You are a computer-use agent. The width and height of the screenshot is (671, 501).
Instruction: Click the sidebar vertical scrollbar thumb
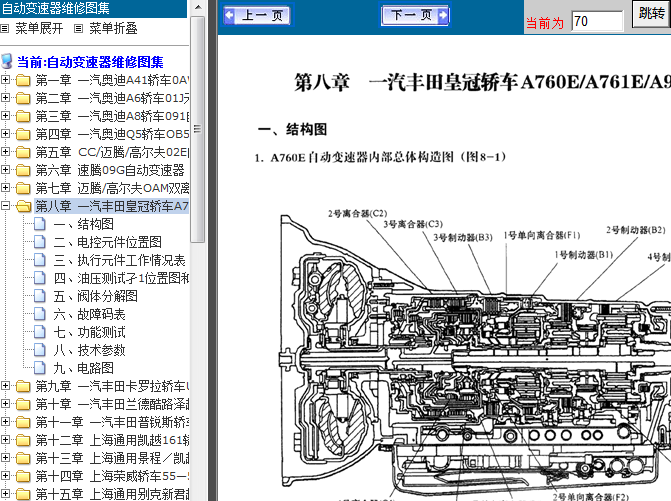coord(198,129)
